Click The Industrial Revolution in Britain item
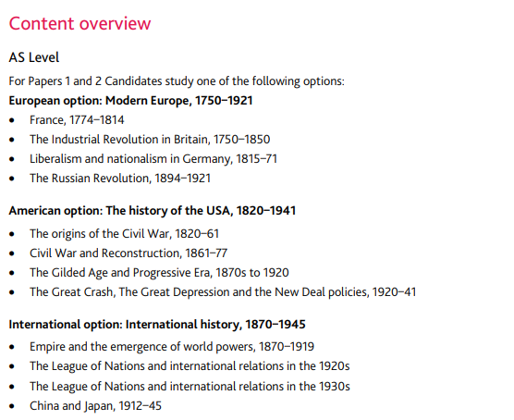Screen dimensions: 514x420 [150, 140]
